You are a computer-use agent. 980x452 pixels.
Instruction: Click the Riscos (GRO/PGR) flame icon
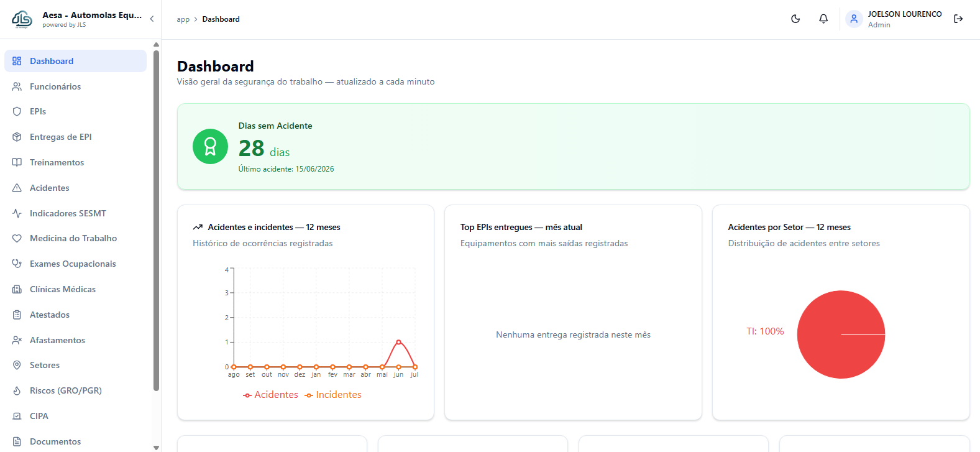17,390
